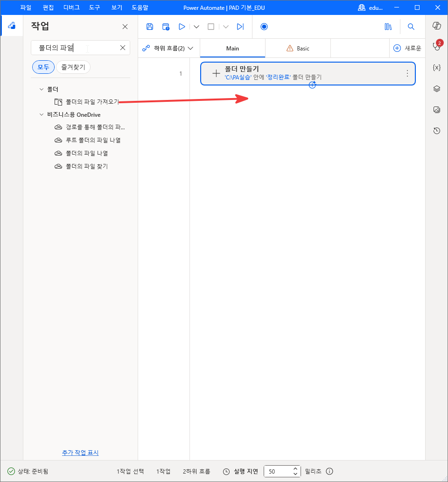Collapse the 폴더 group

tap(42, 89)
